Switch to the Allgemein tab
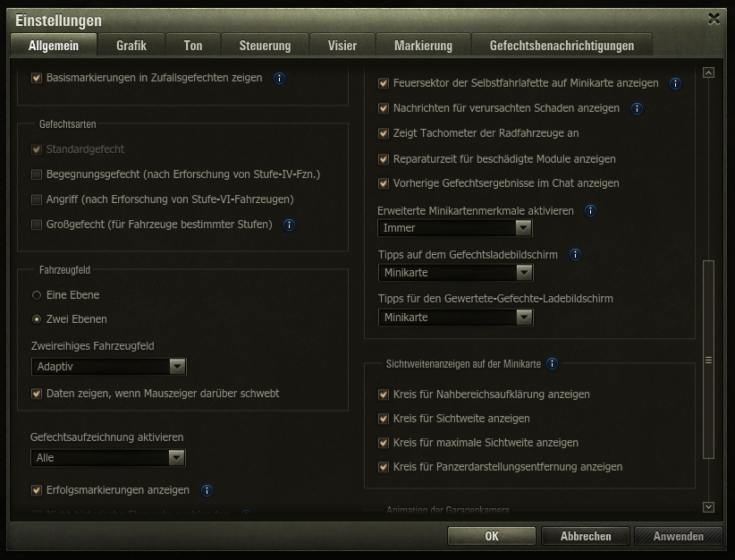Screen dimensions: 735x560 tap(54, 46)
